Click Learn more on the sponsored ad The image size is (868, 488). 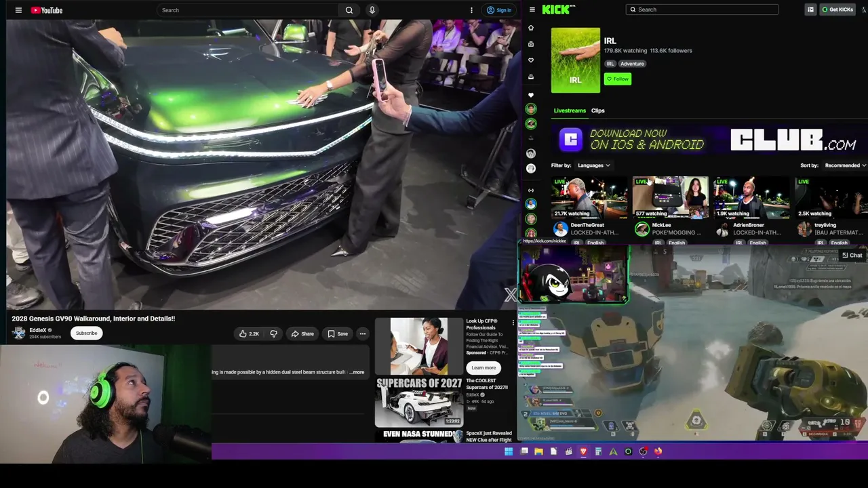[x=484, y=367]
